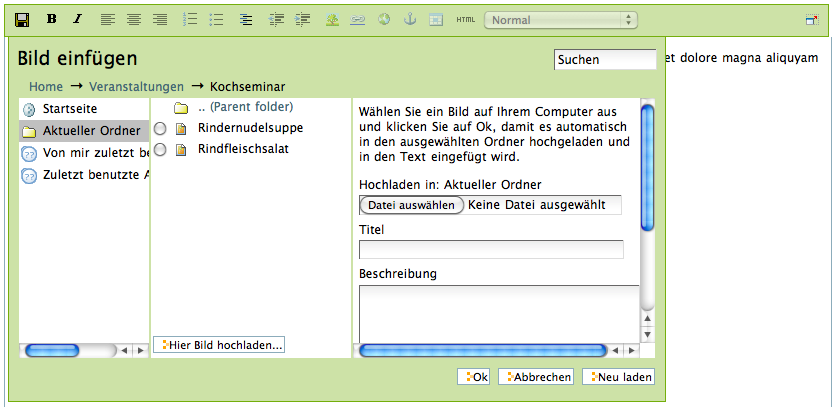Center align the text
The height and width of the screenshot is (407, 839).
click(134, 20)
